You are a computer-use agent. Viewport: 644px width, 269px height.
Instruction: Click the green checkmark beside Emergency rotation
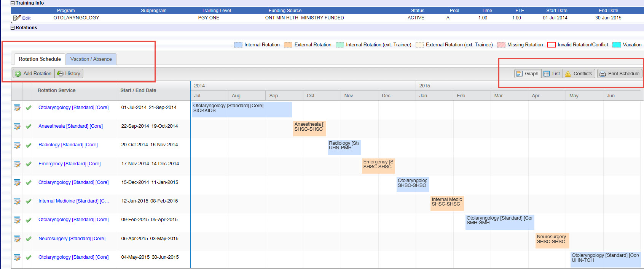click(29, 164)
